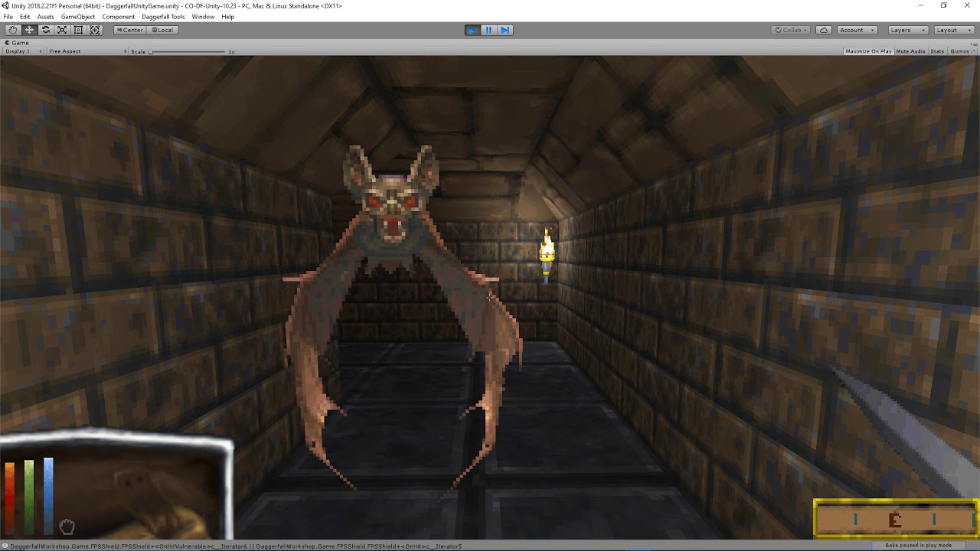
Task: Open Game panel options menu icon
Action: [973, 43]
